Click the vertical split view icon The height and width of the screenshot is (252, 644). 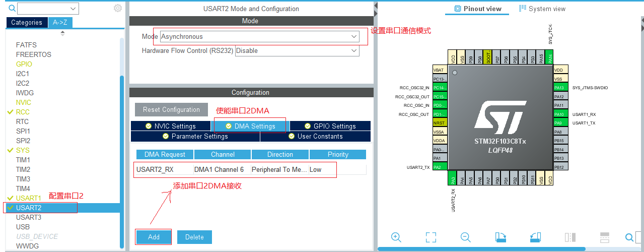[x=570, y=237]
